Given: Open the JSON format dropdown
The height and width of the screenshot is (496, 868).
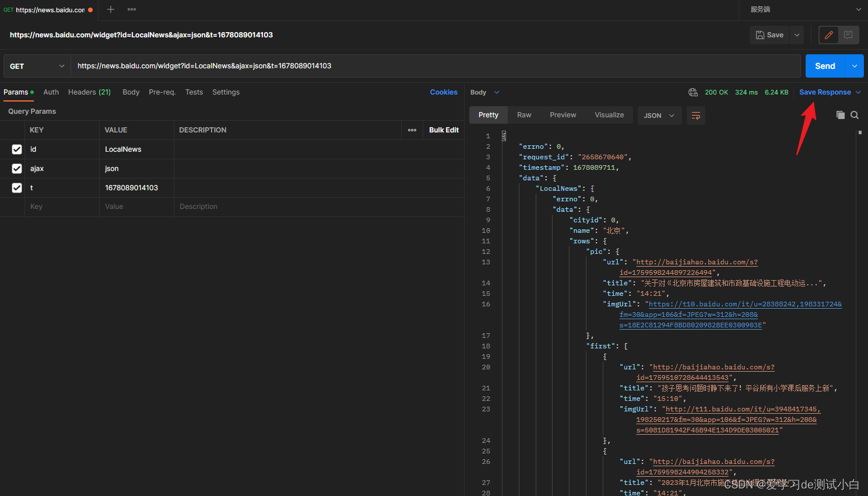Looking at the screenshot, I should tap(659, 116).
